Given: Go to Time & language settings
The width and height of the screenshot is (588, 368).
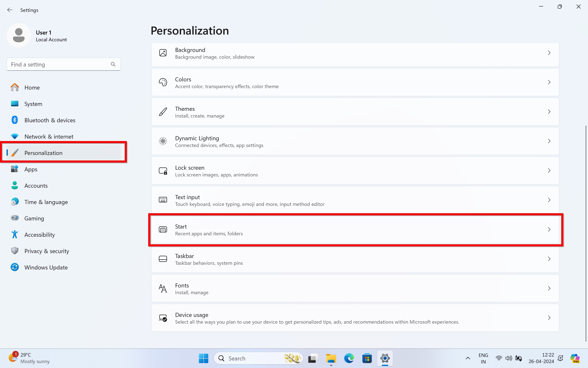Looking at the screenshot, I should click(x=64, y=202).
